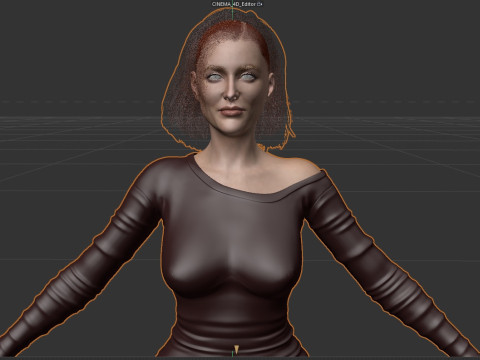Select the yellow axis handle at model's waist

point(236,350)
